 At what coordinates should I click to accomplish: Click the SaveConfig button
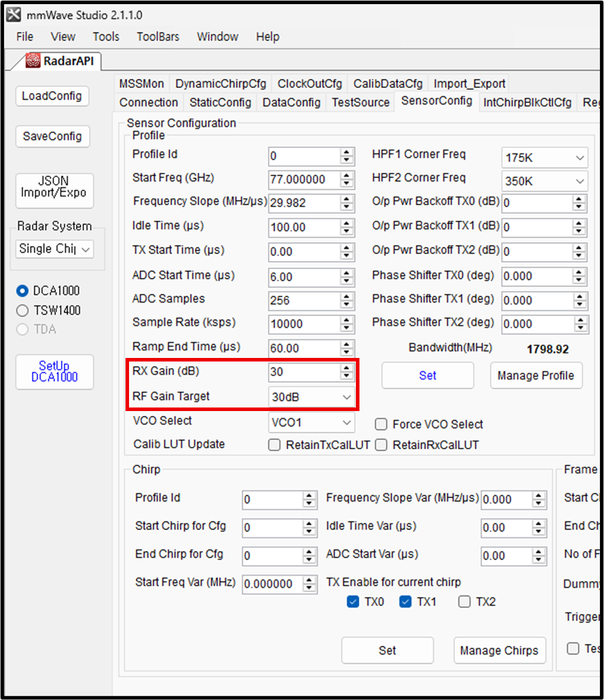click(x=52, y=136)
